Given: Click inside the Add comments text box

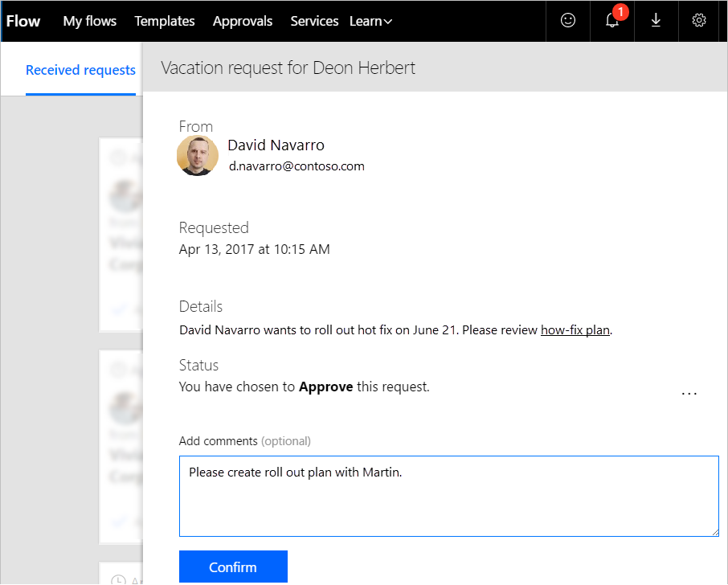Looking at the screenshot, I should pos(448,494).
